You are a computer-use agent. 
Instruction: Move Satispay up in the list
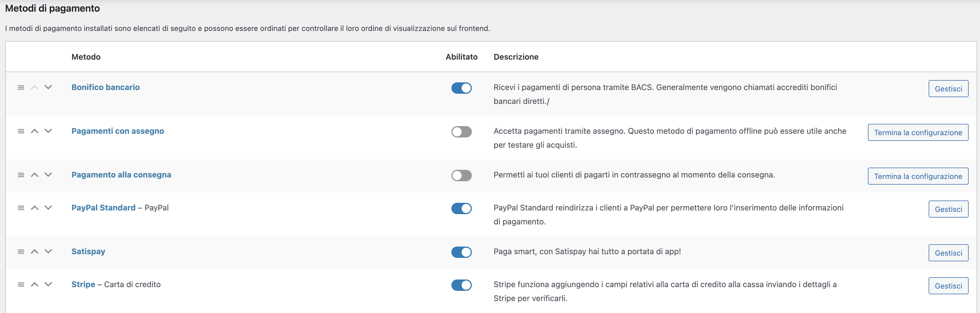35,252
